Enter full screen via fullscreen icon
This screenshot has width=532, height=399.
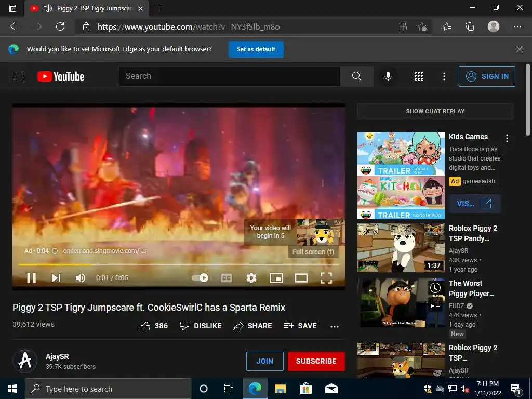point(326,278)
